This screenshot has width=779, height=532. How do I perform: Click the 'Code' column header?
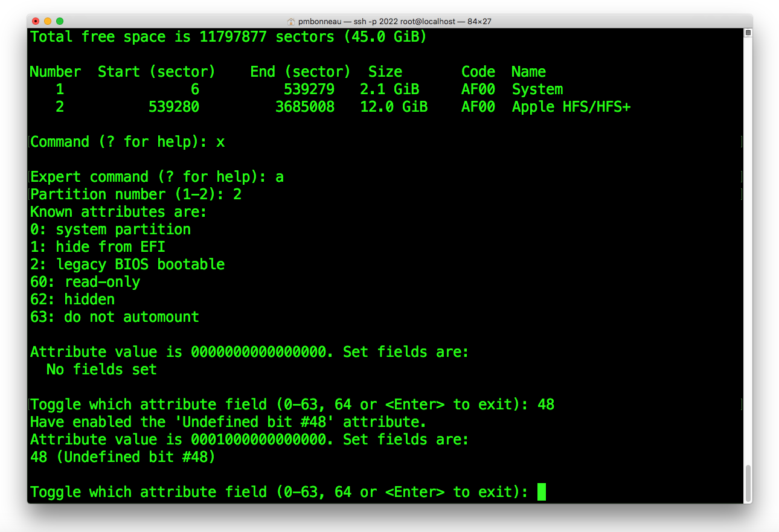tap(478, 72)
